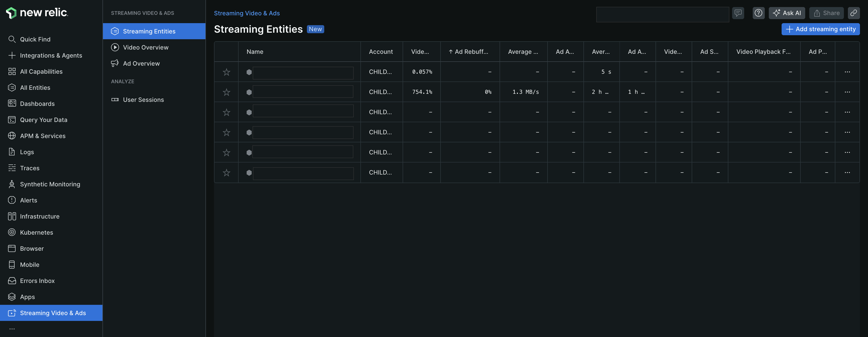The height and width of the screenshot is (337, 868).
Task: Star the entity with 754.1% video value
Action: (x=227, y=92)
